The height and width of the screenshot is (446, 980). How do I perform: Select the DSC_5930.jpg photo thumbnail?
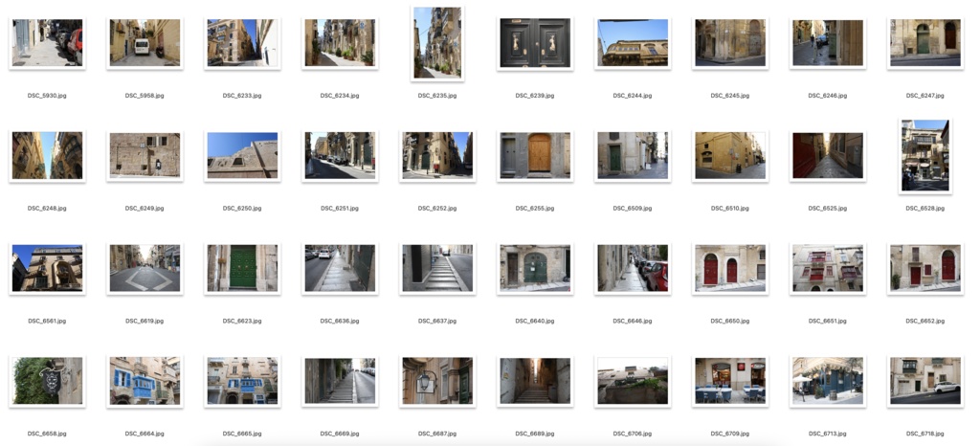pos(47,42)
